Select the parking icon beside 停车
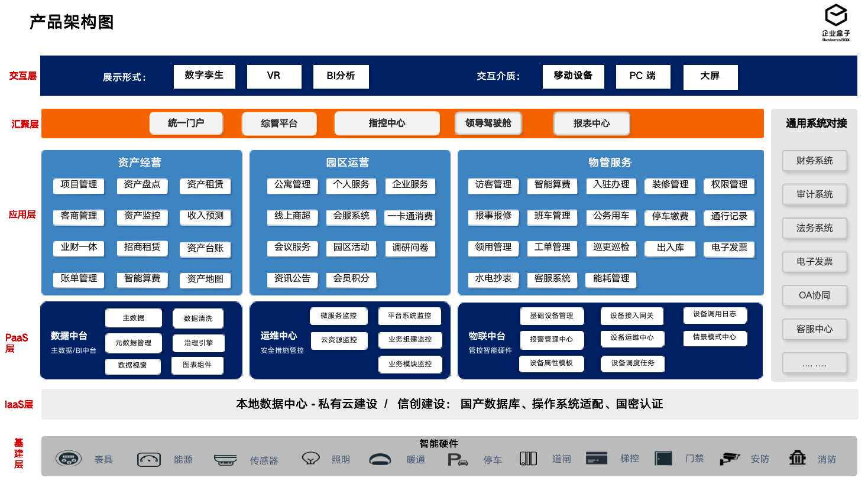Screen dimensions: 868x481 point(457,460)
